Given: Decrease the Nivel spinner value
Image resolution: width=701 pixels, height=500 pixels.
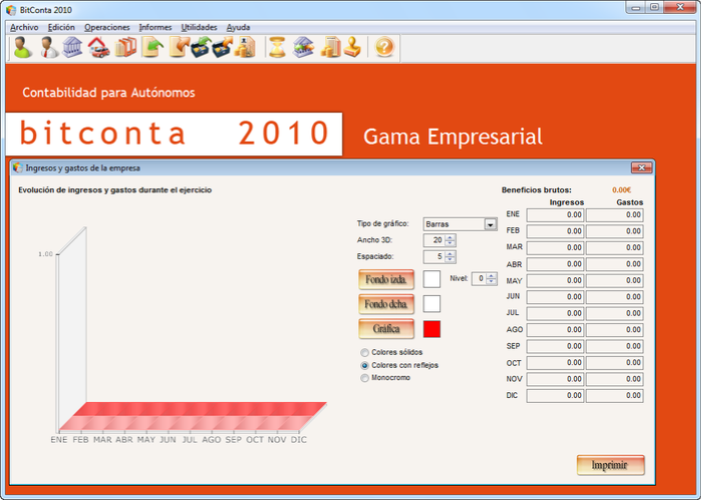Looking at the screenshot, I should (491, 282).
